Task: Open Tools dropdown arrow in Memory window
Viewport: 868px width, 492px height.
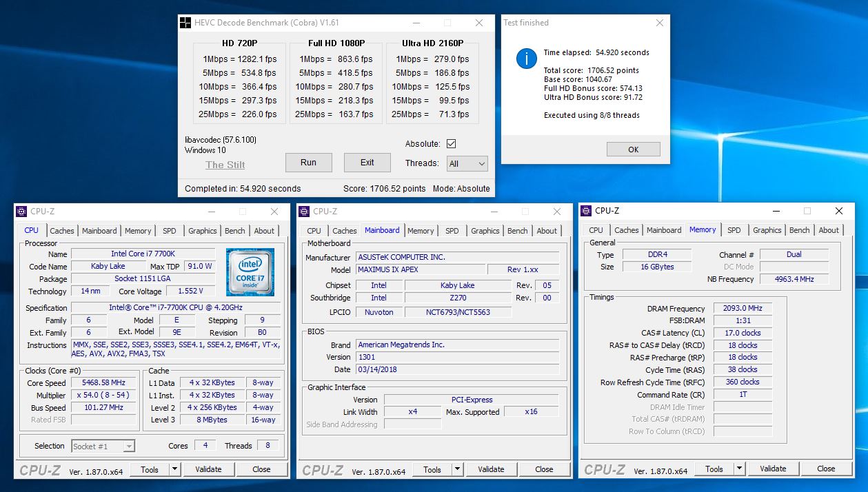Action: tap(740, 469)
